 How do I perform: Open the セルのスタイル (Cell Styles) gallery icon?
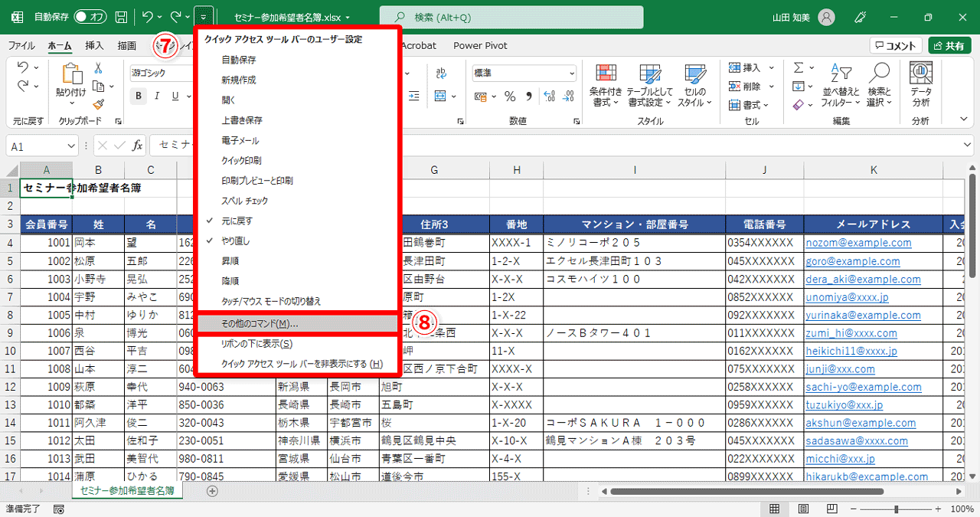pyautogui.click(x=697, y=86)
